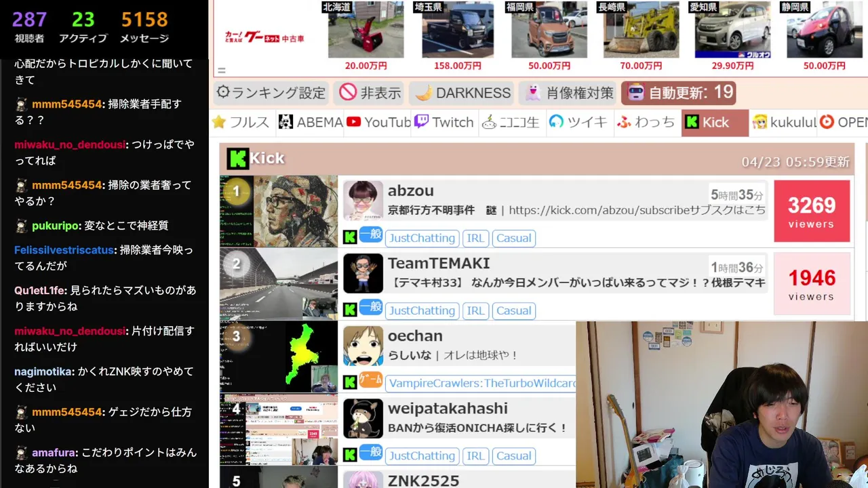Open oechan channel name link
This screenshot has width=868, height=488.
coord(415,336)
